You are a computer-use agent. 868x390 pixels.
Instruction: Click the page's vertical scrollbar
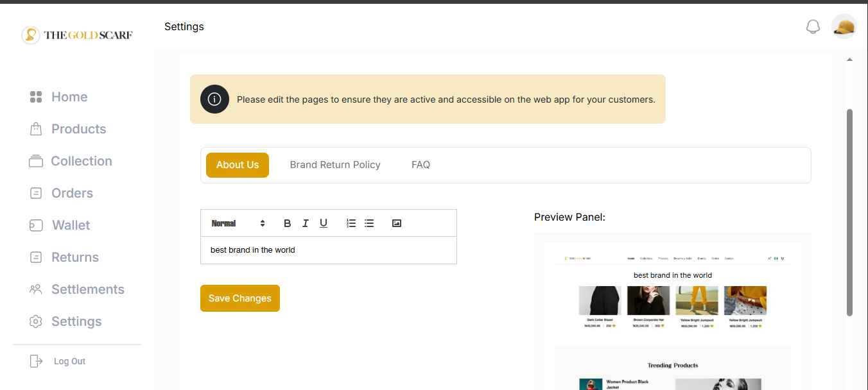[x=849, y=212]
